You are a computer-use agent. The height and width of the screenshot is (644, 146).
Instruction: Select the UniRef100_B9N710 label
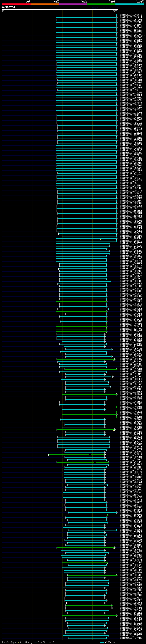[131, 30]
